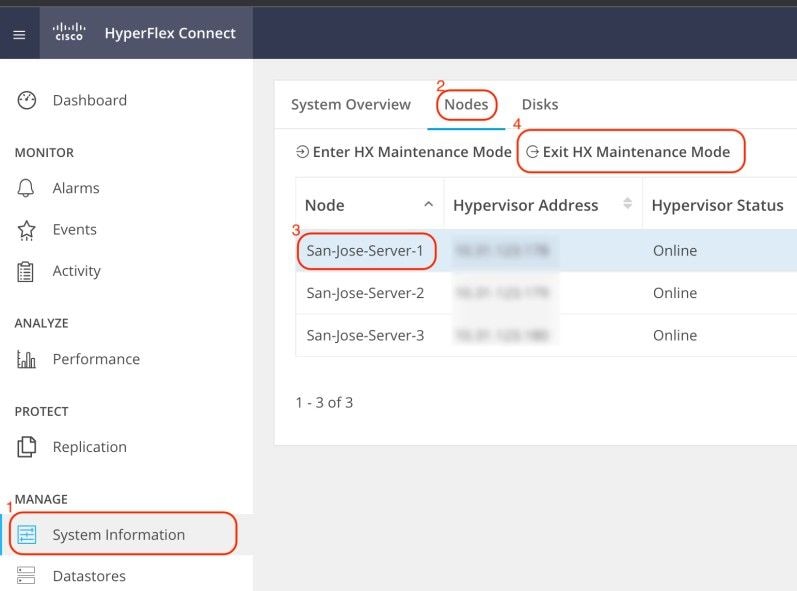The image size is (797, 591).
Task: Select San-Jose-Server-2 node row
Action: pos(546,293)
